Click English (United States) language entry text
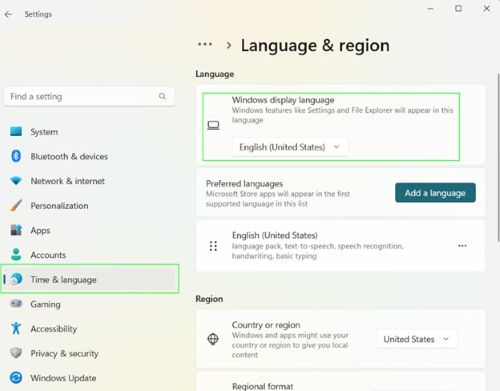The height and width of the screenshot is (391, 500). pyautogui.click(x=275, y=235)
